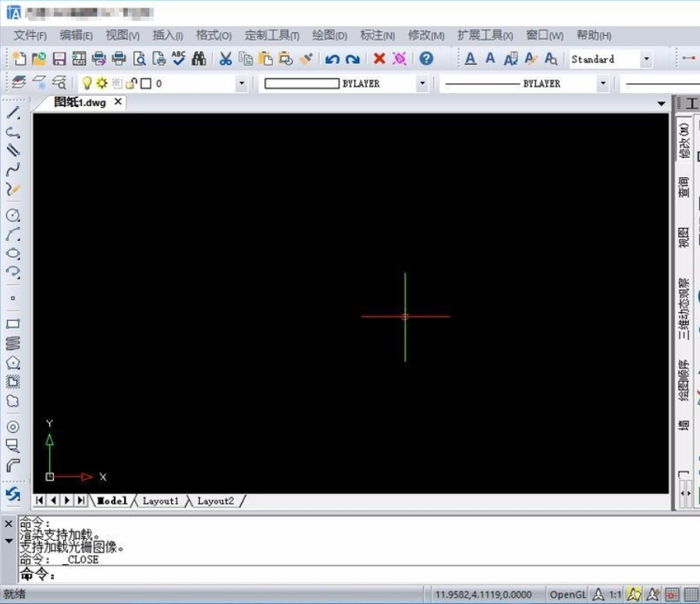Run ABC spell check tool
The height and width of the screenshot is (604, 700).
point(179,59)
